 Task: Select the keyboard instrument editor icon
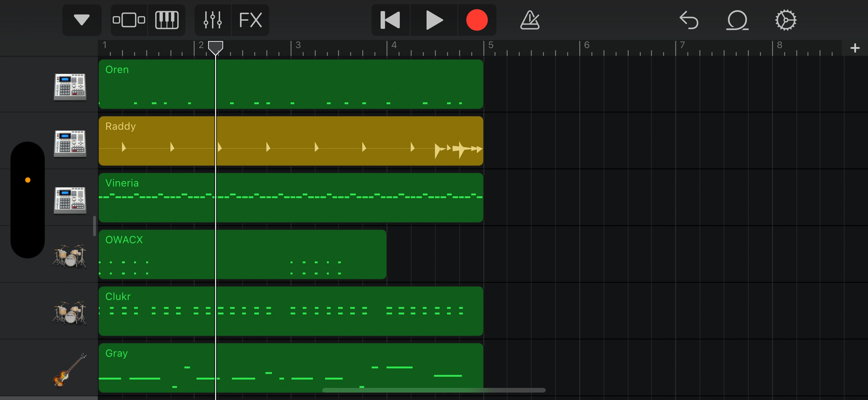tap(167, 20)
